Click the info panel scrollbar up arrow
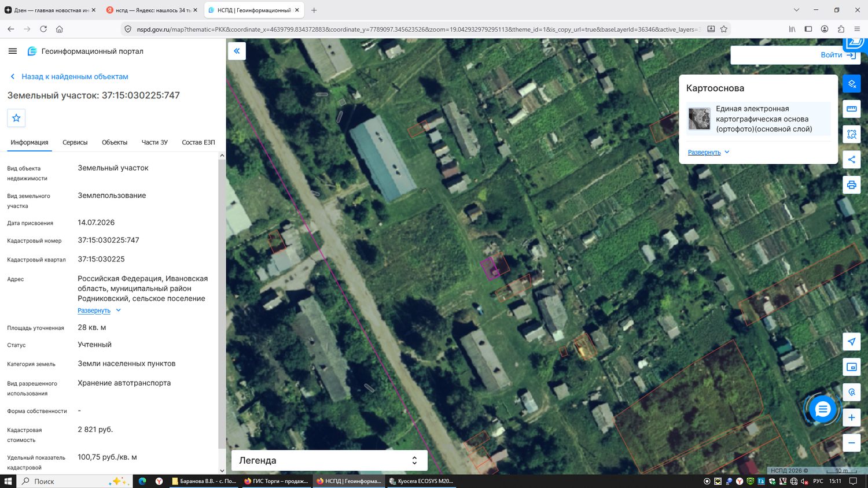Viewport: 868px width, 488px height. 222,156
